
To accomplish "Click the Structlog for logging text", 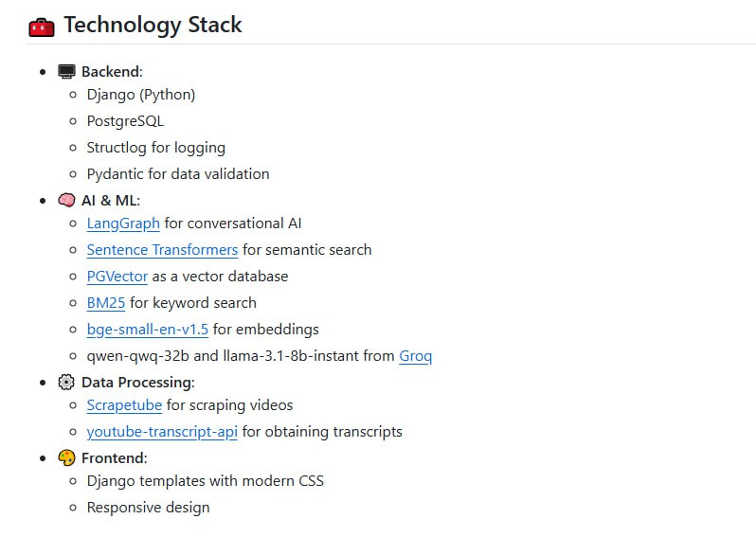I will (156, 148).
